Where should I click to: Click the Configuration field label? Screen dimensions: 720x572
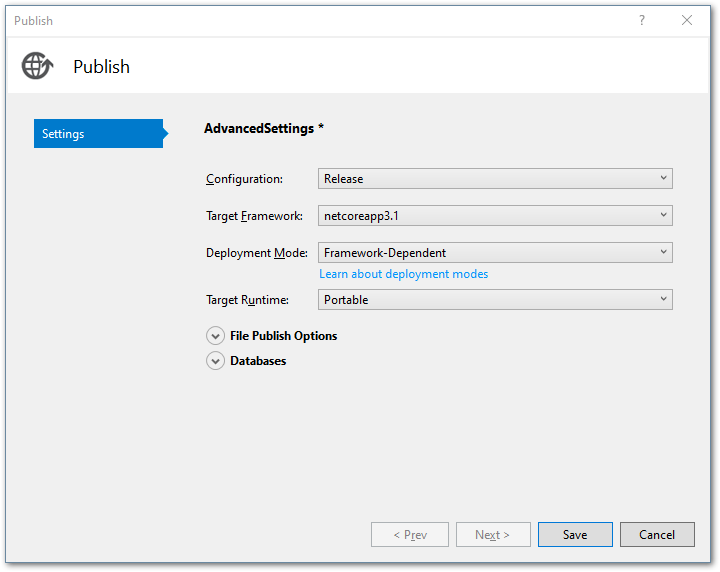coord(244,179)
